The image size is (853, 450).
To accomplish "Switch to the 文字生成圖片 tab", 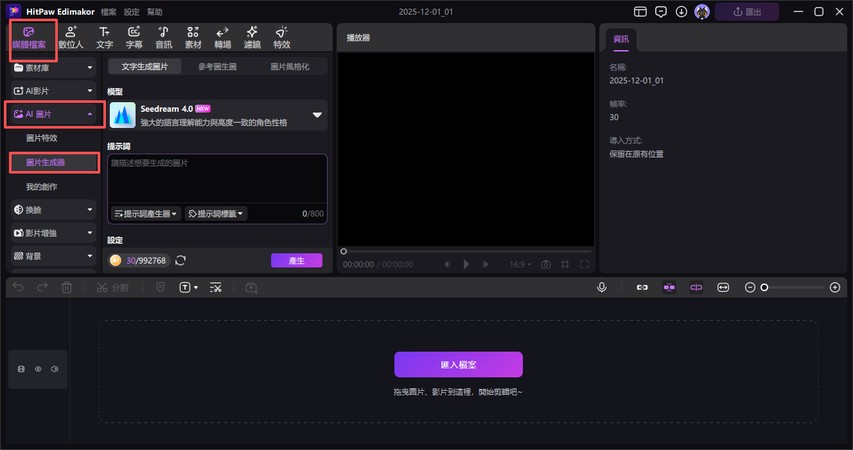I will (x=145, y=66).
